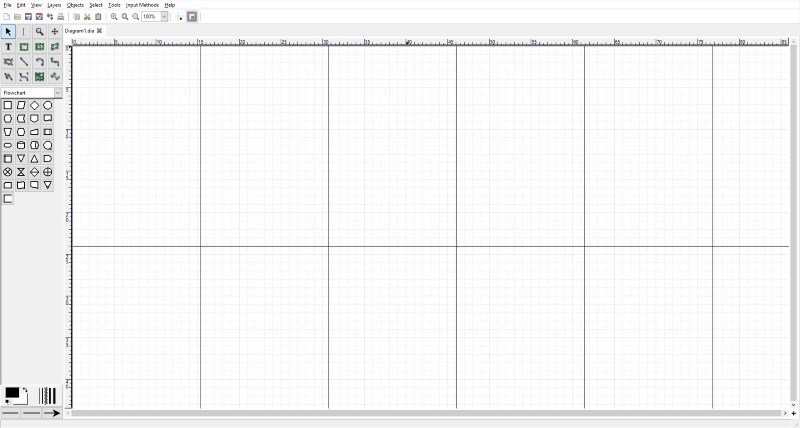Image resolution: width=800 pixels, height=428 pixels.
Task: Toggle snap to grid button
Action: coord(180,17)
